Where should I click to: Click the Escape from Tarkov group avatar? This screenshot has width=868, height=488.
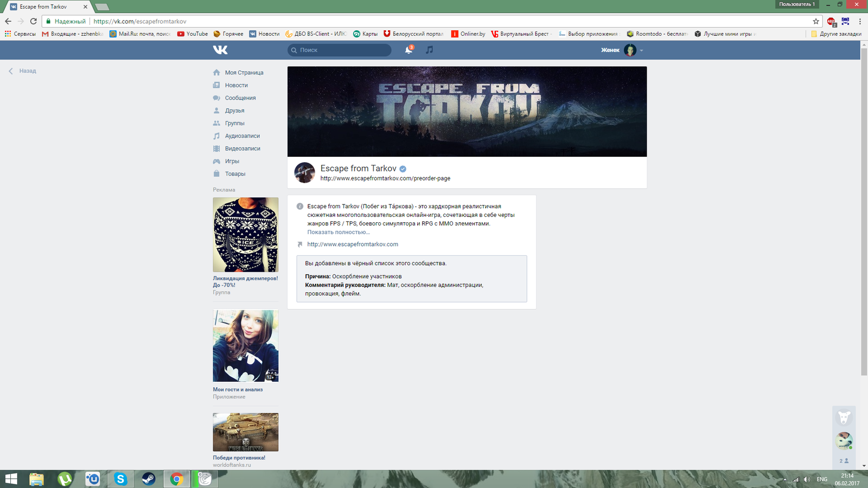tap(304, 172)
